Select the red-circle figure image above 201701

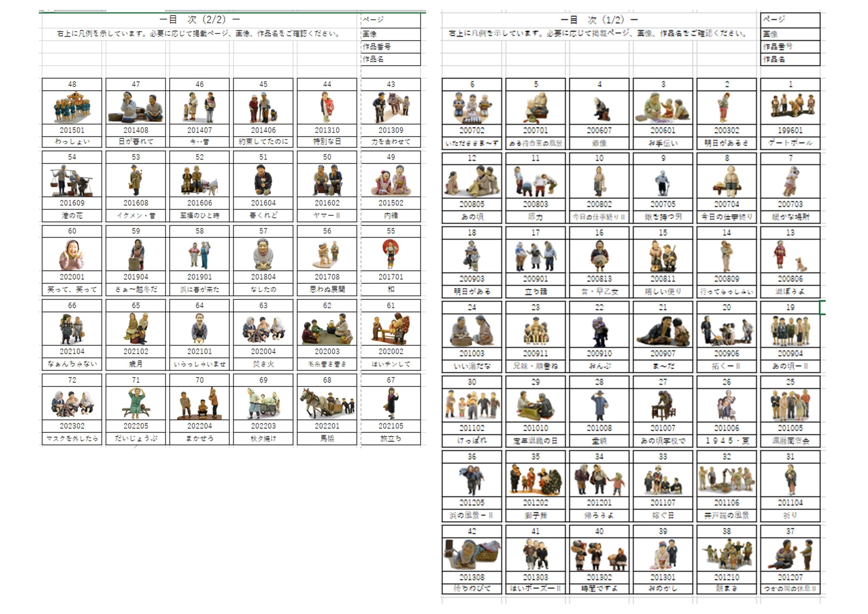390,254
